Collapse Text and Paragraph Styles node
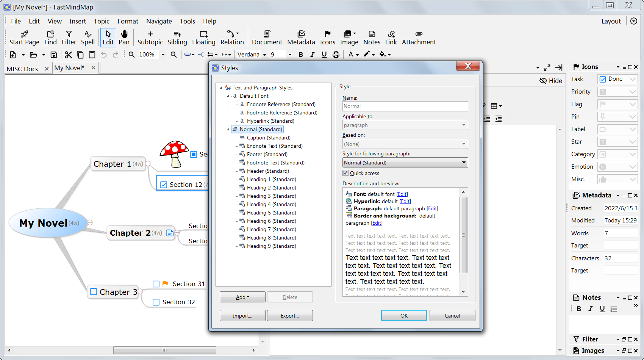644x360 pixels. coord(221,88)
